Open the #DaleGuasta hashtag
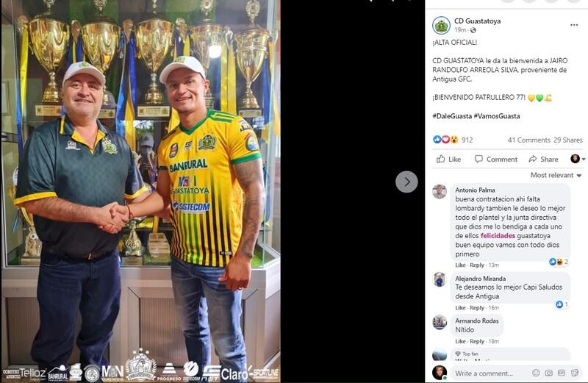 point(452,116)
